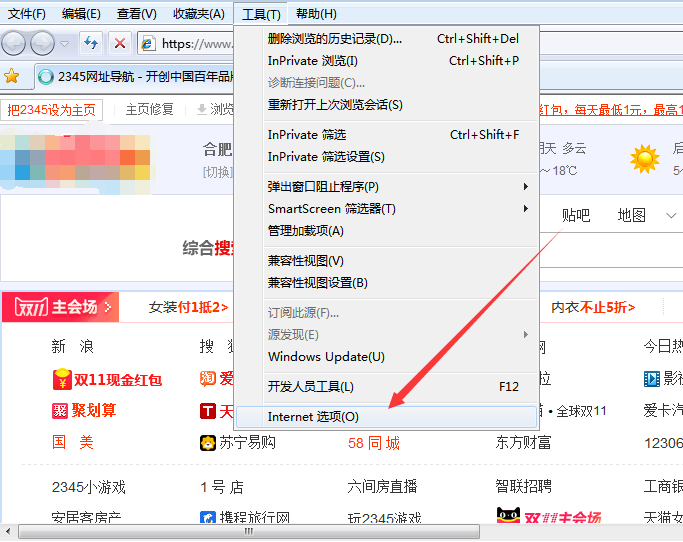
Task: Click 女装付1抵2> promo link
Action: pyautogui.click(x=188, y=307)
